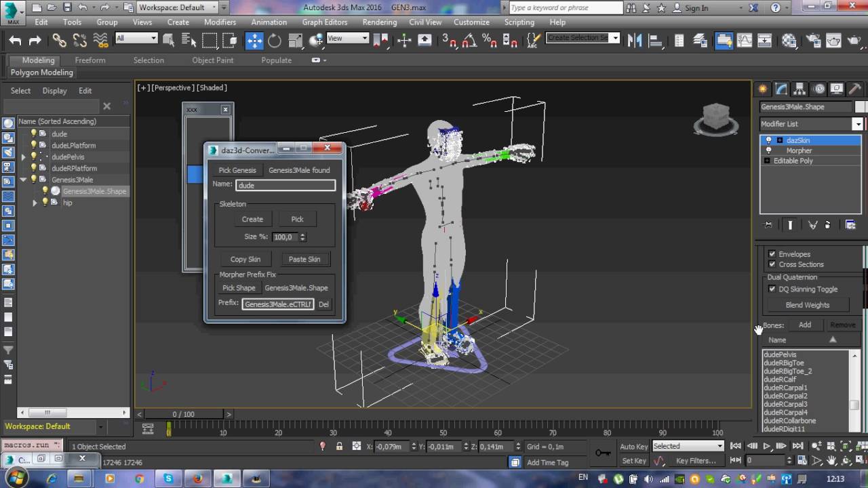Open the Modifiers menu
868x488 pixels.
[x=220, y=22]
